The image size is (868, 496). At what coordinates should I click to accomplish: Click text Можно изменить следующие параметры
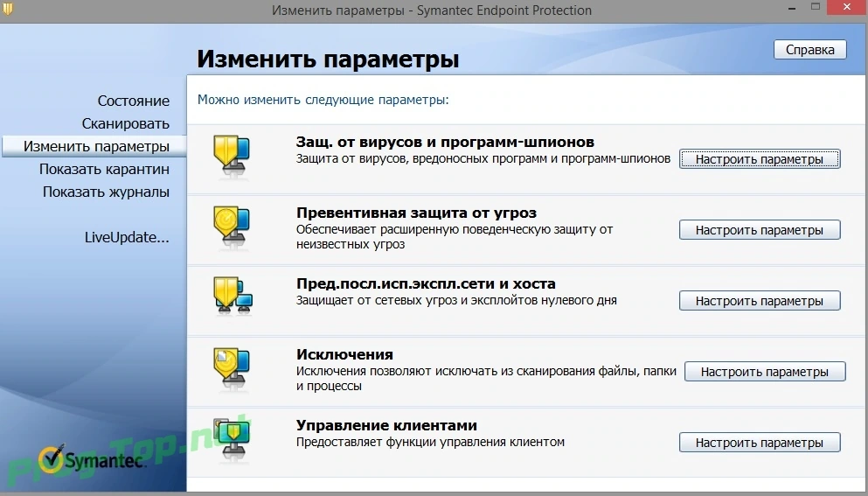pos(323,100)
